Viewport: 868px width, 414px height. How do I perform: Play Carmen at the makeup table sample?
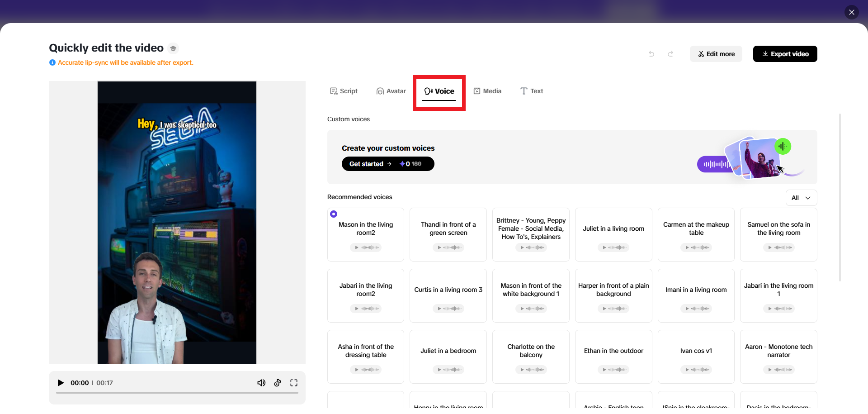pos(696,247)
